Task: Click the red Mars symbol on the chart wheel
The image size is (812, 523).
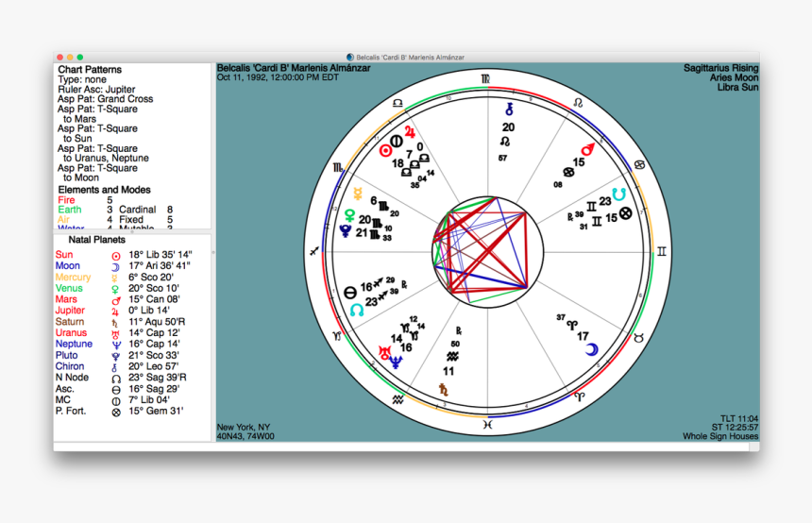Action: coord(588,150)
